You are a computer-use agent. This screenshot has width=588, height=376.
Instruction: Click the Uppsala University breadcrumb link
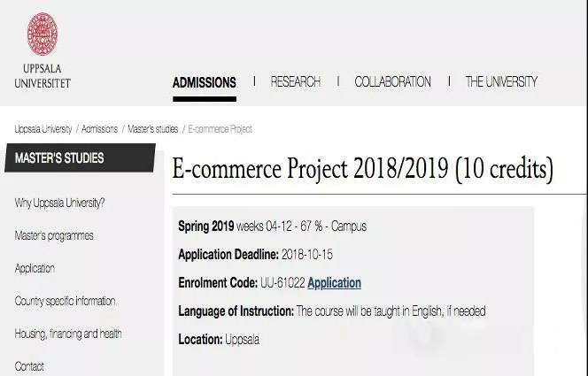pos(43,129)
